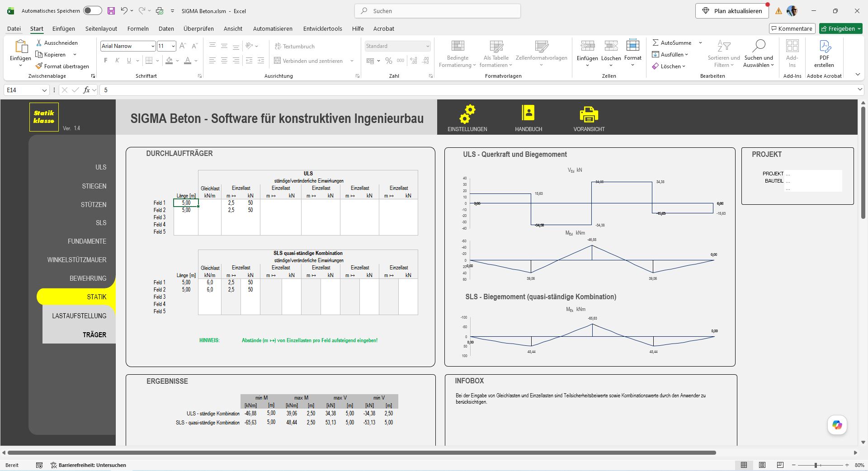
Task: Click the AutoSumme sigma icon
Action: (x=656, y=42)
